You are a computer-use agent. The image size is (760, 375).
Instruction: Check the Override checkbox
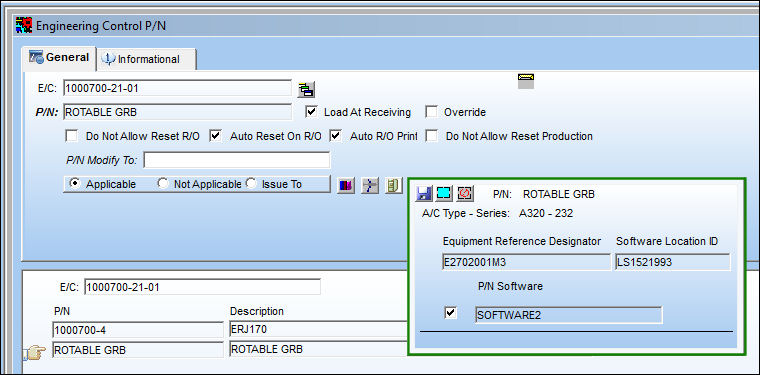[x=431, y=112]
